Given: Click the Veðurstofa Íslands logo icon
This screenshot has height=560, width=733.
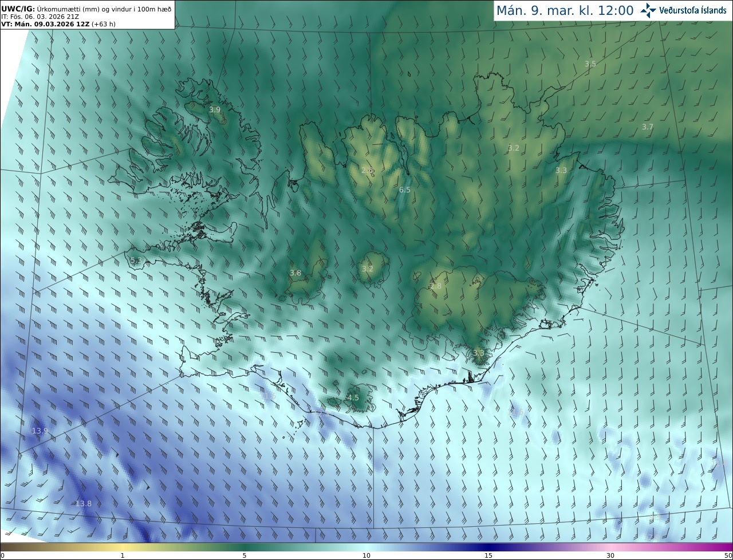Looking at the screenshot, I should pos(648,10).
